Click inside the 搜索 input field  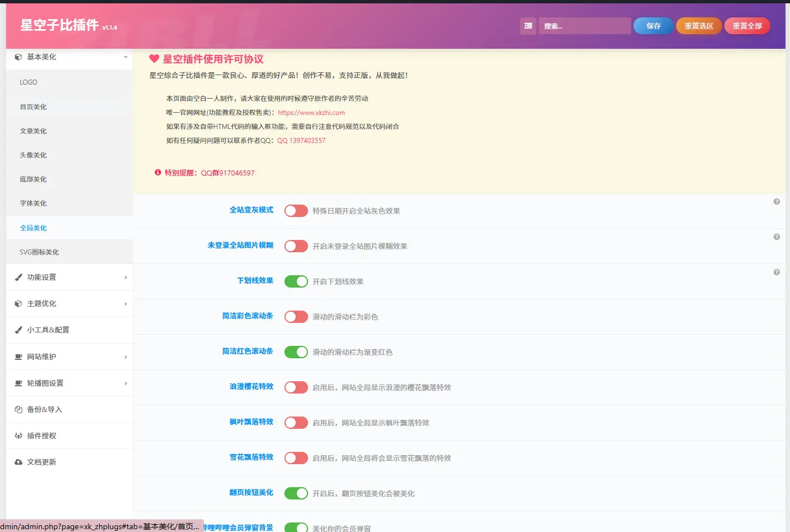tap(585, 26)
